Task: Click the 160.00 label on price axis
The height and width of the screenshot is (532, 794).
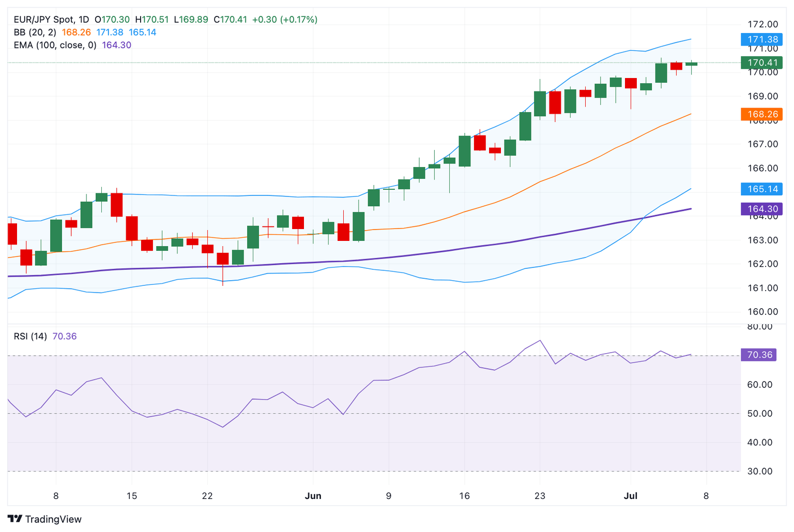Action: [x=762, y=311]
